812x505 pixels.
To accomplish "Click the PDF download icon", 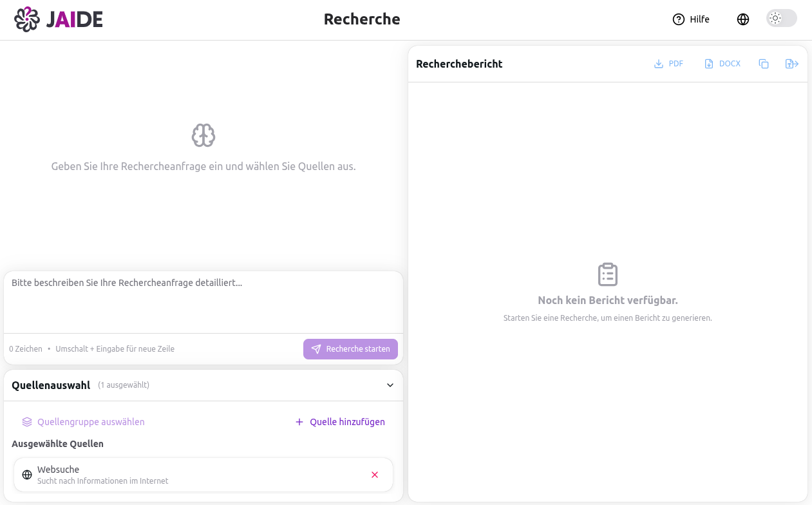I will [x=658, y=63].
